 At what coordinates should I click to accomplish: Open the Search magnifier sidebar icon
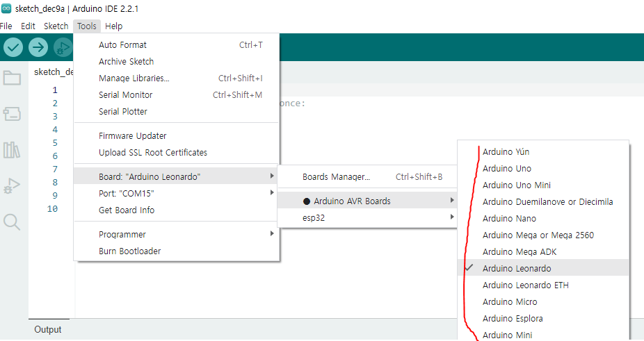12,222
